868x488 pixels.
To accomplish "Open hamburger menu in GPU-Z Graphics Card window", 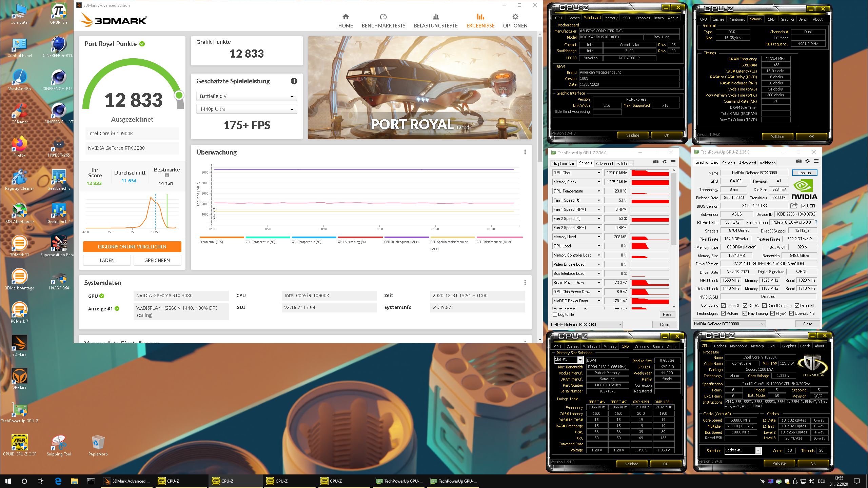I will 816,161.
